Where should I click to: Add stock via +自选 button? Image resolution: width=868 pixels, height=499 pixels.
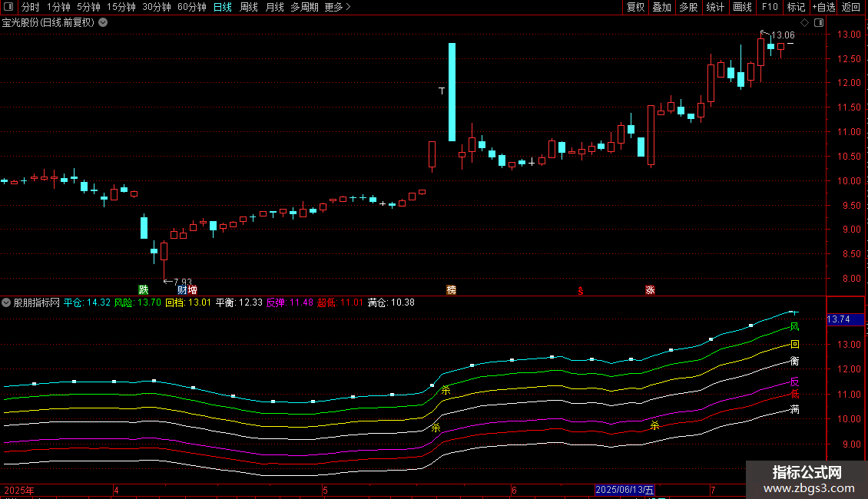[823, 7]
